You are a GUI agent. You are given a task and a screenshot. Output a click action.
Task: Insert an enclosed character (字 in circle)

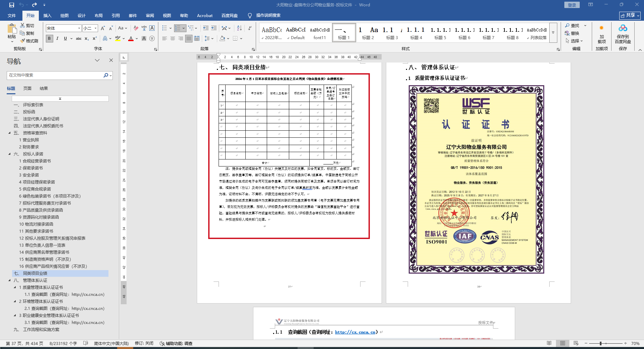(x=152, y=38)
